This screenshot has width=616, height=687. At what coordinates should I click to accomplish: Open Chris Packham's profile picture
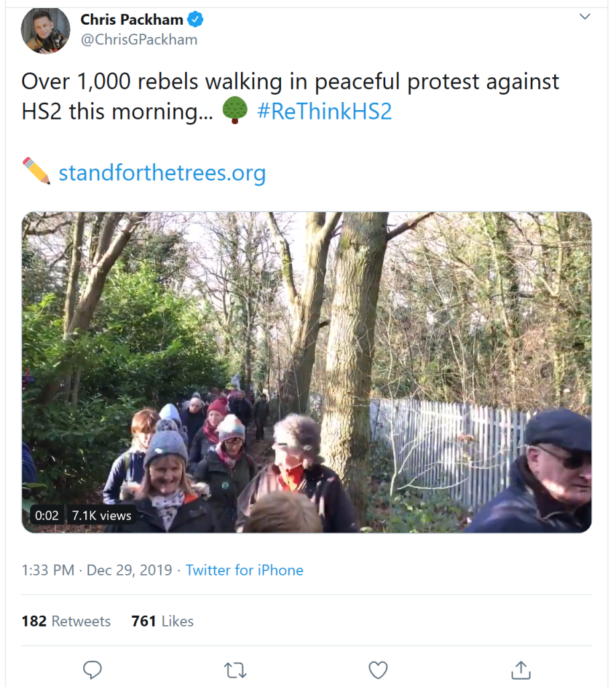point(46,30)
